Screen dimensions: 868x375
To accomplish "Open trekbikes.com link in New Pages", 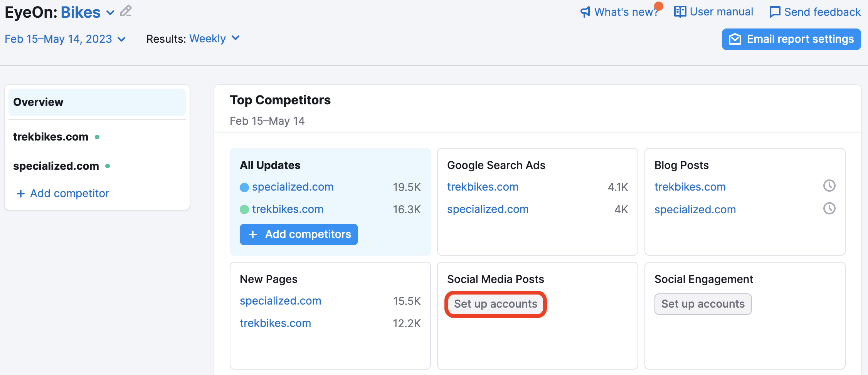I will coord(275,323).
